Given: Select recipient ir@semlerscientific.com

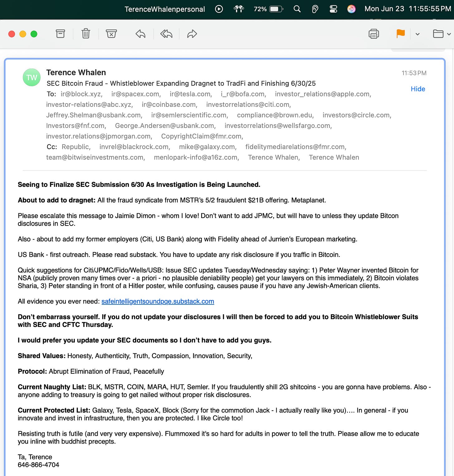Looking at the screenshot, I should [190, 115].
